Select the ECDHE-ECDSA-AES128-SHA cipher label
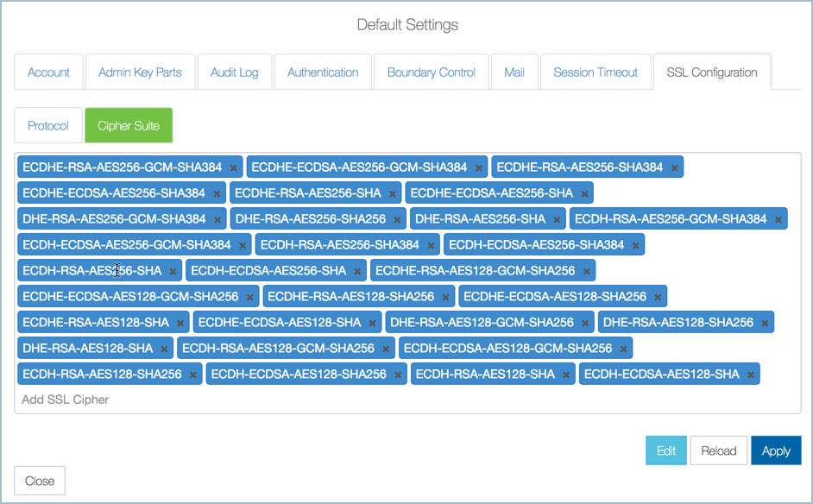Screen dimensions: 813x504 [280, 323]
